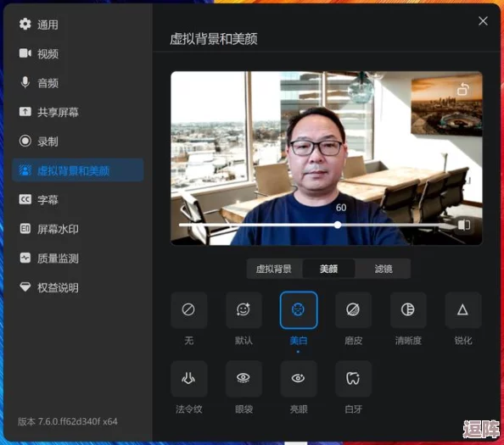Select the 白牙 teeth whitening effect
The width and height of the screenshot is (504, 445).
tap(353, 379)
